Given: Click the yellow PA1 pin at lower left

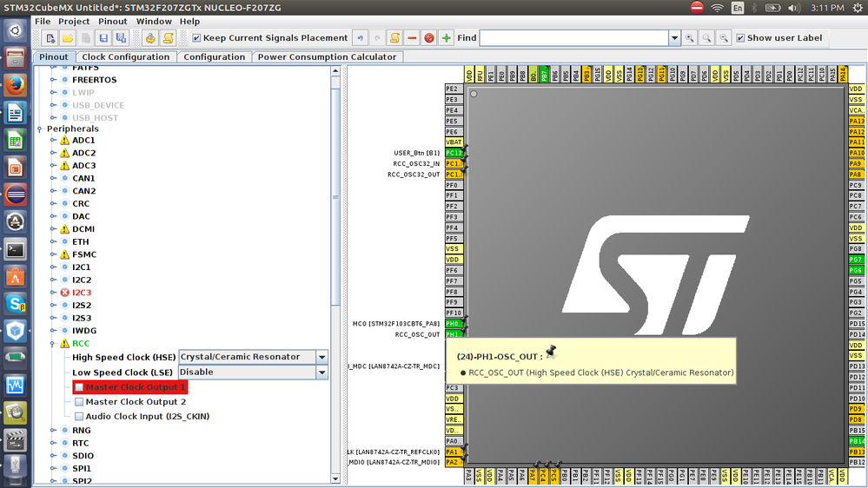Looking at the screenshot, I should tap(454, 452).
